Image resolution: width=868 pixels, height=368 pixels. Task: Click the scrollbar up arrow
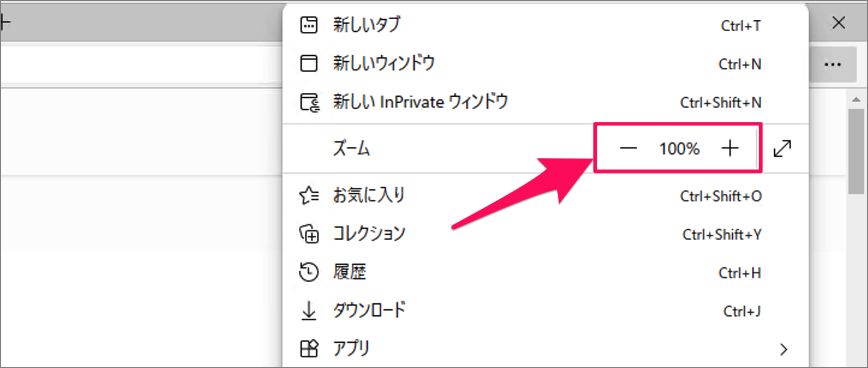857,98
